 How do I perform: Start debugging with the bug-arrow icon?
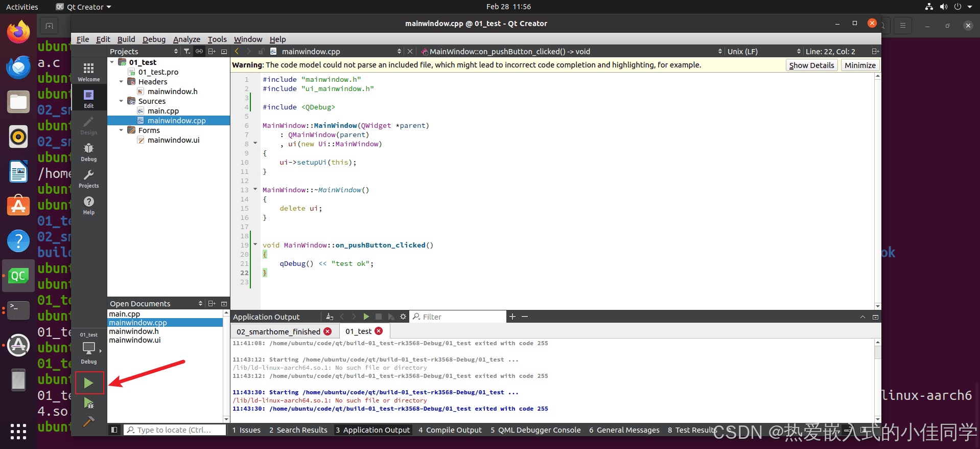pos(89,403)
